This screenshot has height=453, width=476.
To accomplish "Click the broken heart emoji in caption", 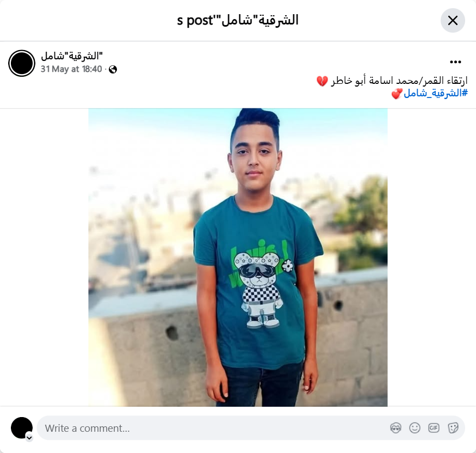I will (322, 81).
